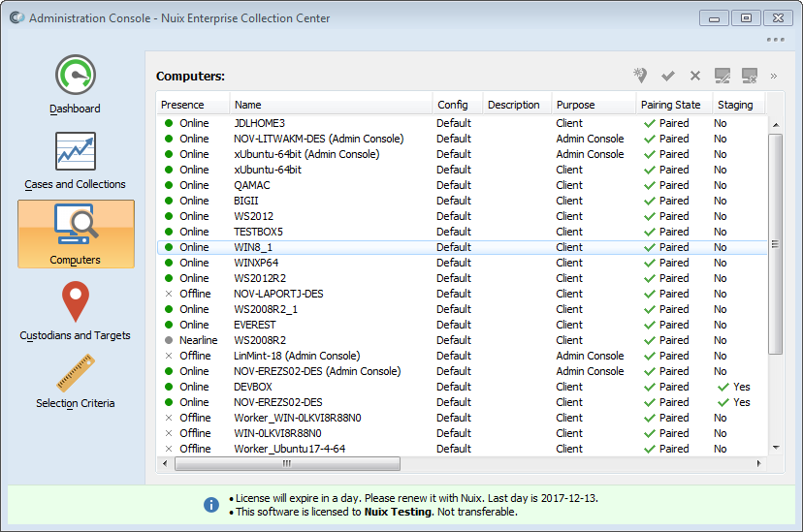803x532 pixels.
Task: Open the three-dots options menu
Action: (x=775, y=40)
